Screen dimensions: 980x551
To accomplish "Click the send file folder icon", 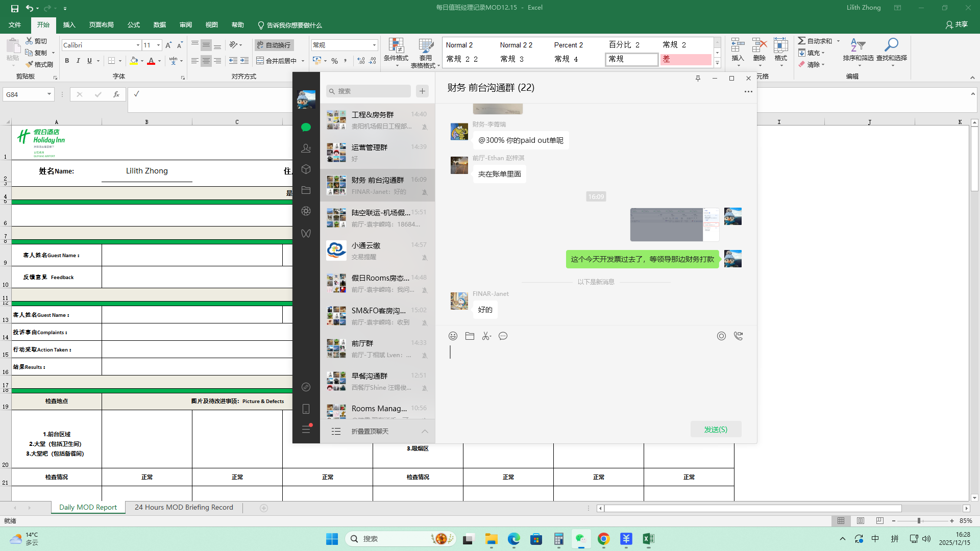I will coord(470,336).
